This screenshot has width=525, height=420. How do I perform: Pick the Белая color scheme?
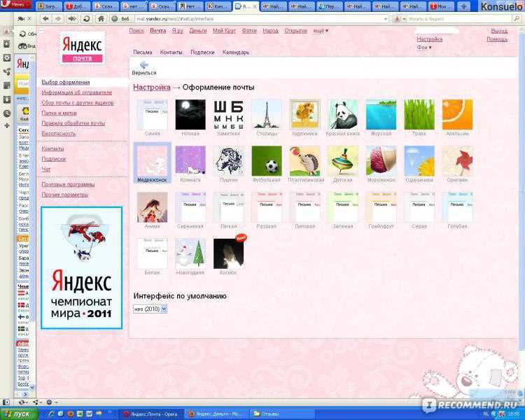pyautogui.click(x=153, y=253)
